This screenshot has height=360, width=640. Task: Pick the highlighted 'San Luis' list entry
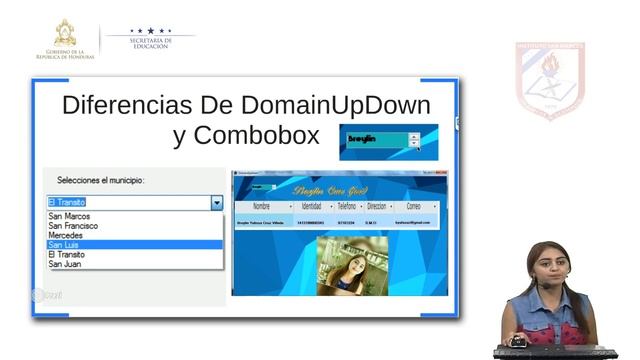pyautogui.click(x=135, y=244)
